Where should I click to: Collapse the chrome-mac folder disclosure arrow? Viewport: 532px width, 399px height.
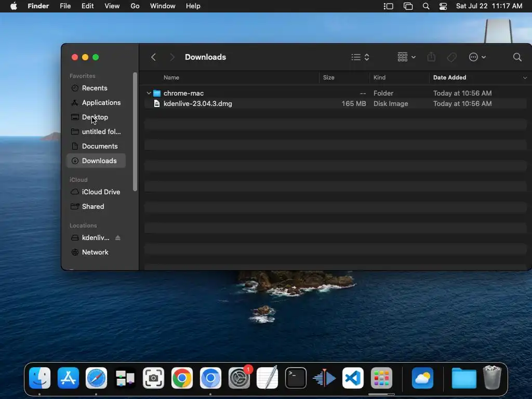pos(149,93)
